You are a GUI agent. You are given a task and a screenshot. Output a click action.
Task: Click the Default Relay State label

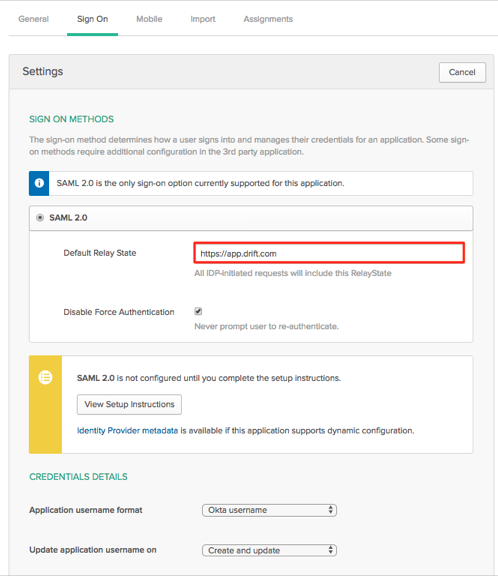pos(100,253)
